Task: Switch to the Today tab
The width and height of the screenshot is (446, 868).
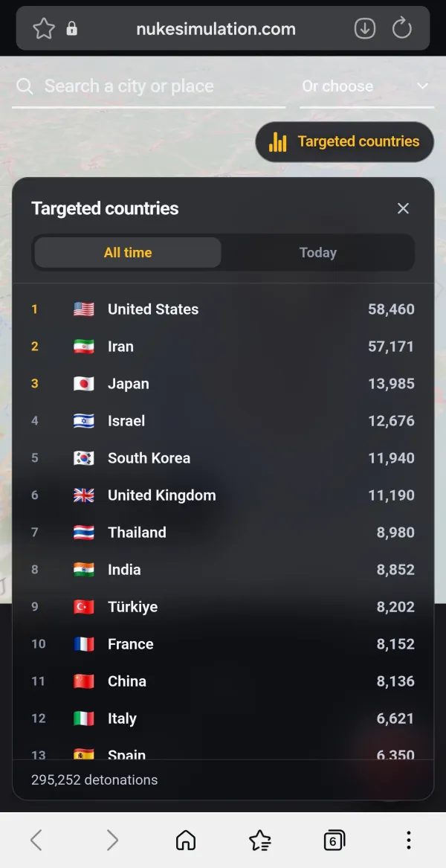Action: 317,252
